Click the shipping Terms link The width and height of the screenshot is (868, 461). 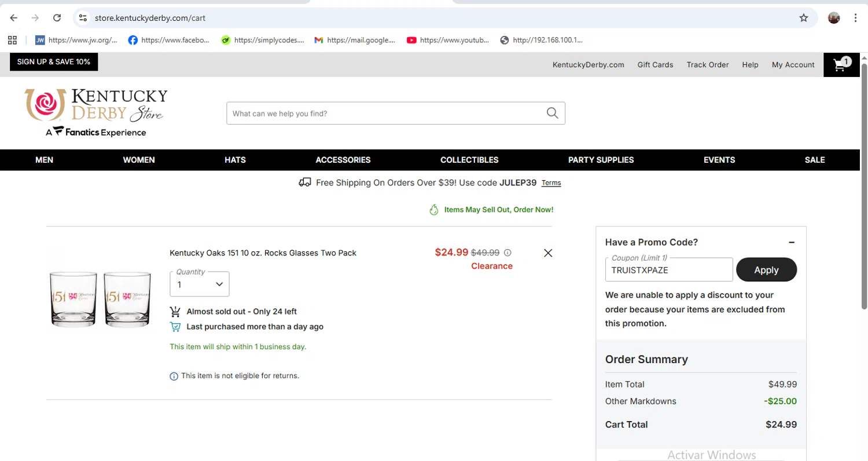tap(551, 183)
